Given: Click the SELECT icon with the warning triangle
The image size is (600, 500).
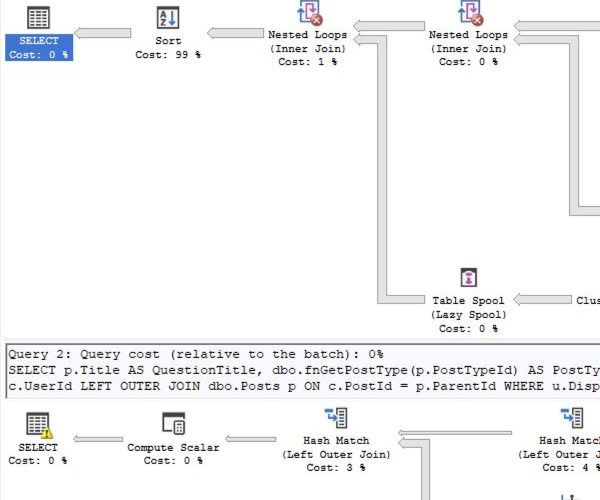Looking at the screenshot, I should coord(38,424).
